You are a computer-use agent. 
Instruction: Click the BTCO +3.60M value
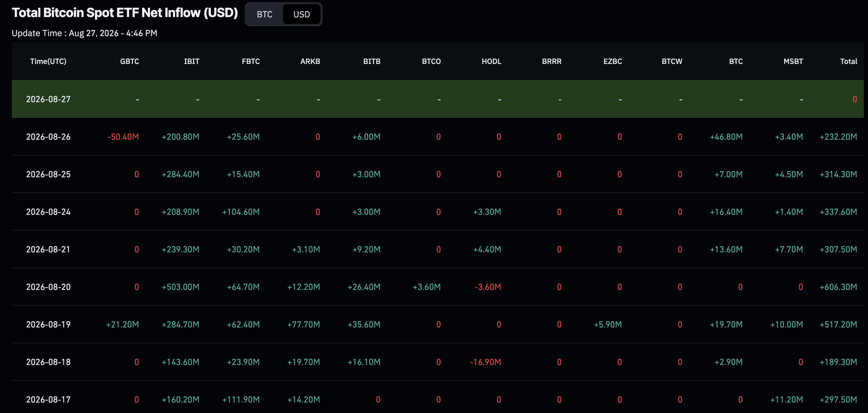[x=427, y=287]
